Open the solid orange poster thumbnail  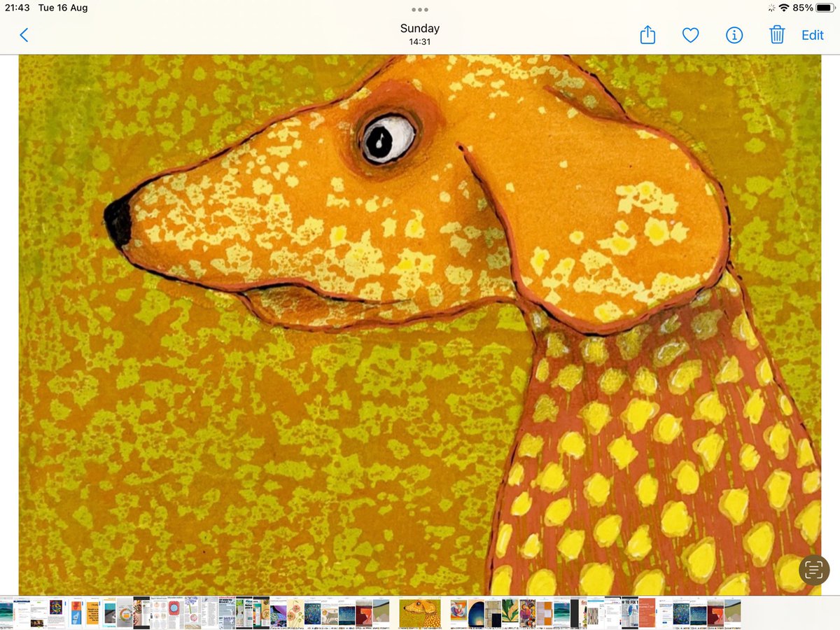coord(647,613)
